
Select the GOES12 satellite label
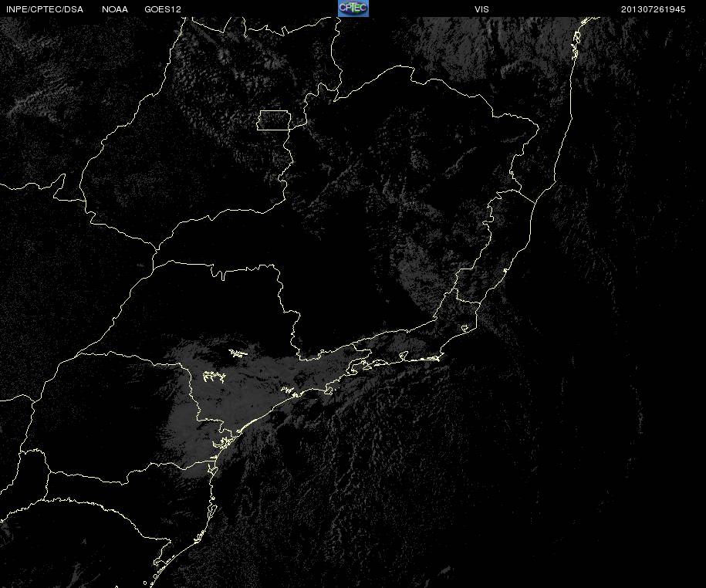[163, 9]
